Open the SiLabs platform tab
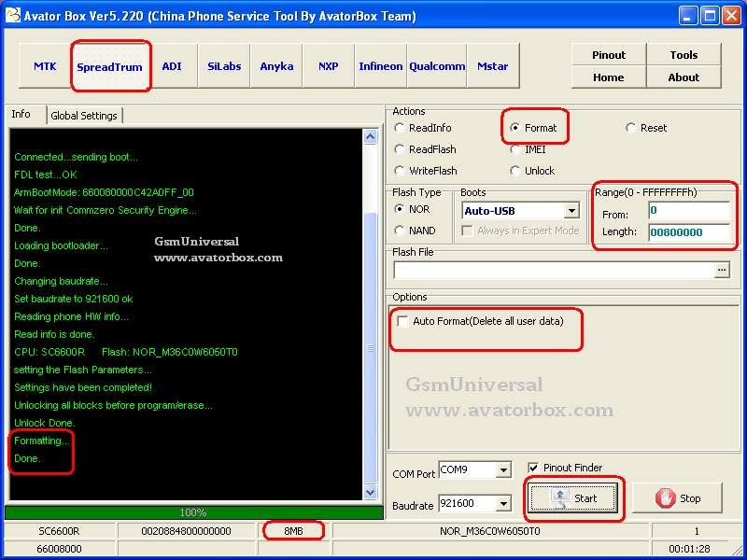This screenshot has height=560, width=747. tap(224, 66)
